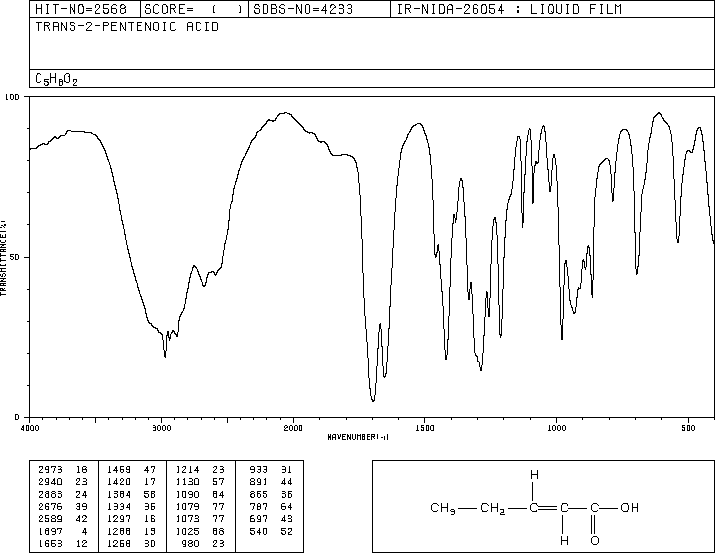
Task: Select the TRANS-2-PENTENOIC ACID compound name
Action: (127, 27)
